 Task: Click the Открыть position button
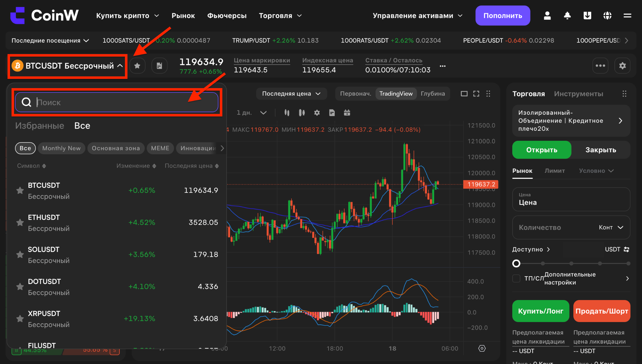click(542, 150)
